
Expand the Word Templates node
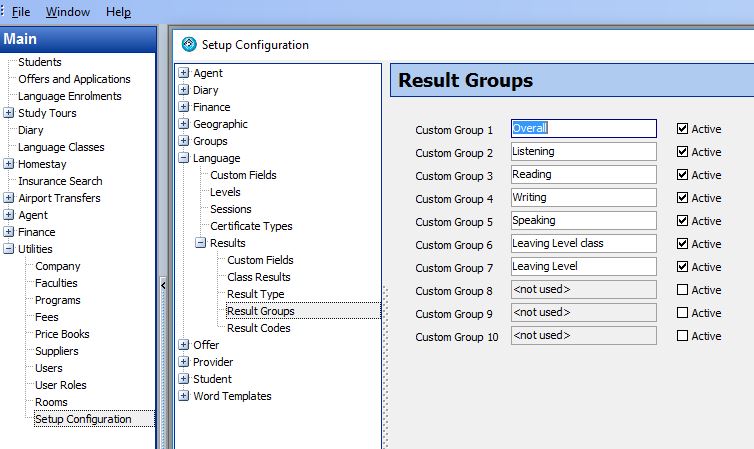click(x=184, y=396)
